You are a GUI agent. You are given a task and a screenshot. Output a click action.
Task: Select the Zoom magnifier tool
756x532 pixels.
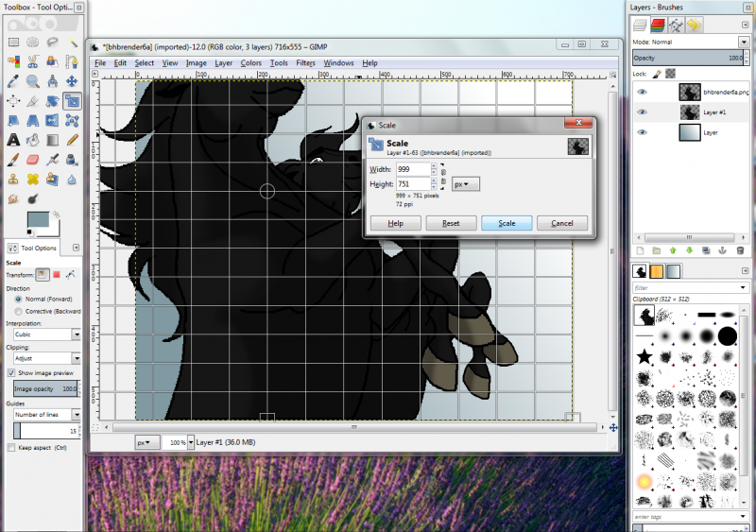(x=33, y=81)
